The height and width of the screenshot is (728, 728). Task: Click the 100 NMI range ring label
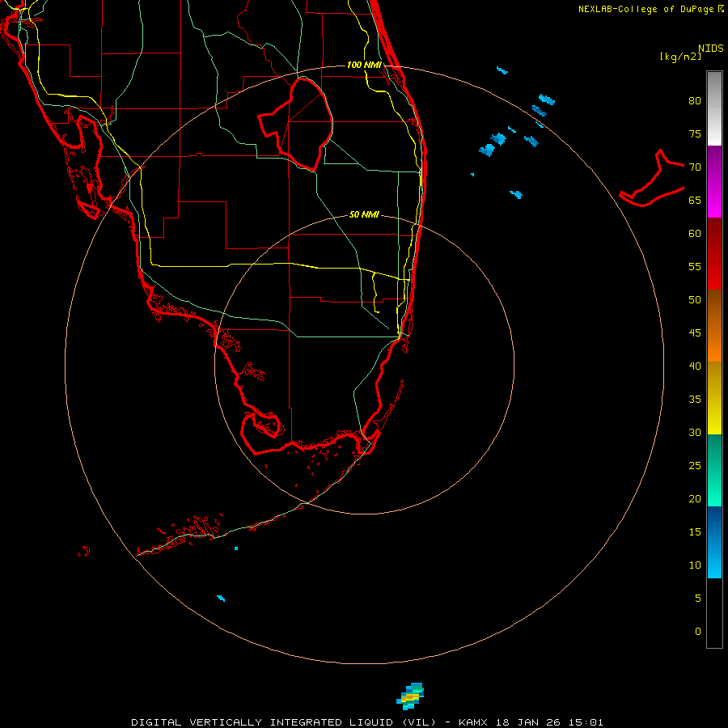tap(364, 65)
